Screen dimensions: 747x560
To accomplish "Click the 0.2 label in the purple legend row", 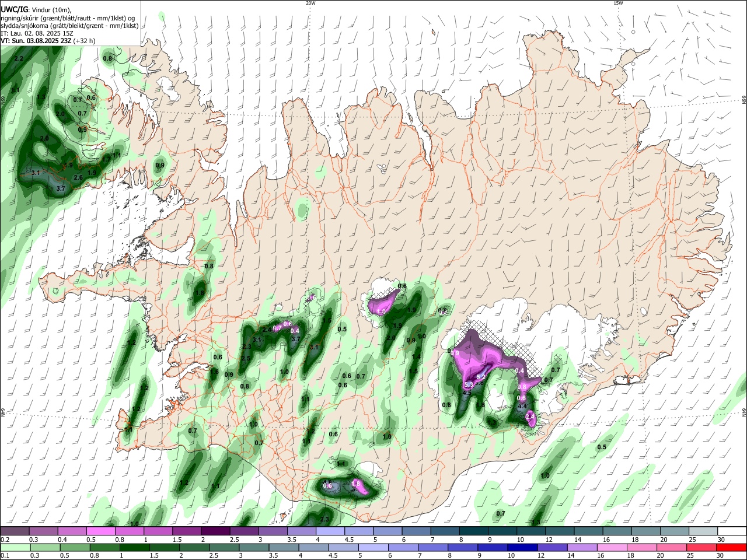I will point(5,540).
